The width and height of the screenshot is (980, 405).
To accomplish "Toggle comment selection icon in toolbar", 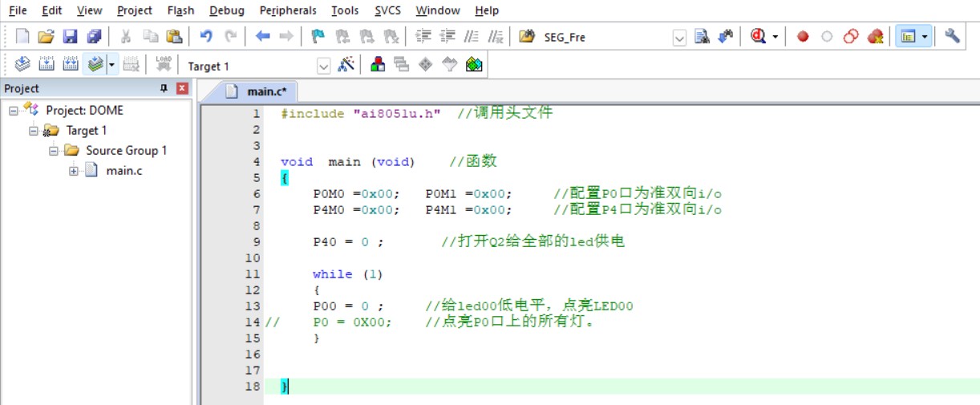I will 472,36.
